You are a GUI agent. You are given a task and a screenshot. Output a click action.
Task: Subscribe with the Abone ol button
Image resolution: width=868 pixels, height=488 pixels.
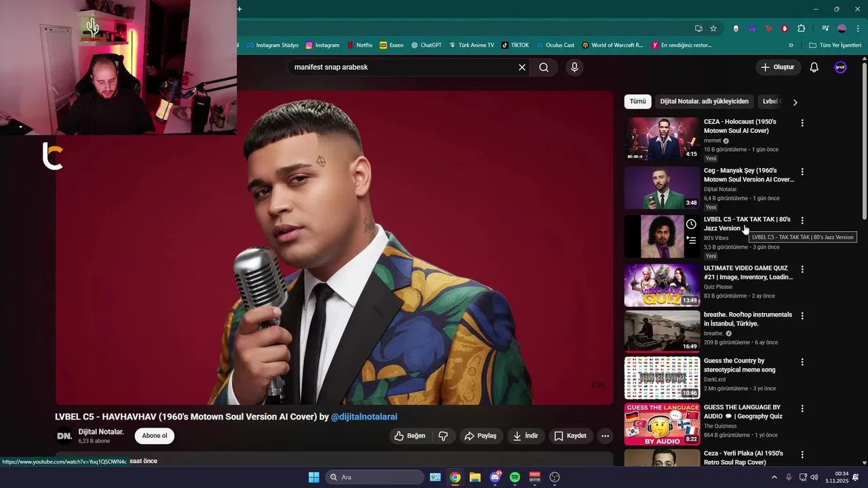coord(155,436)
